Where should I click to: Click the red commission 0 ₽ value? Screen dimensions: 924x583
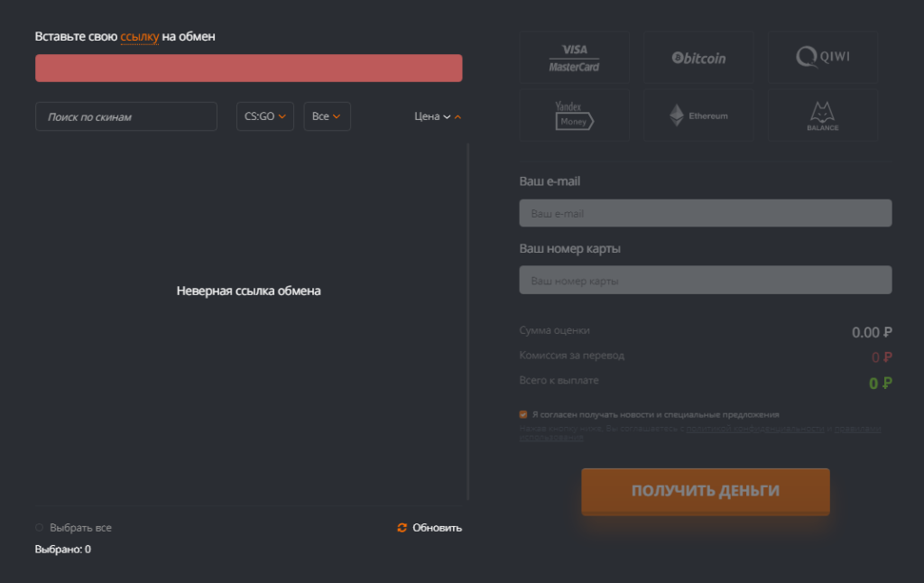pyautogui.click(x=882, y=357)
